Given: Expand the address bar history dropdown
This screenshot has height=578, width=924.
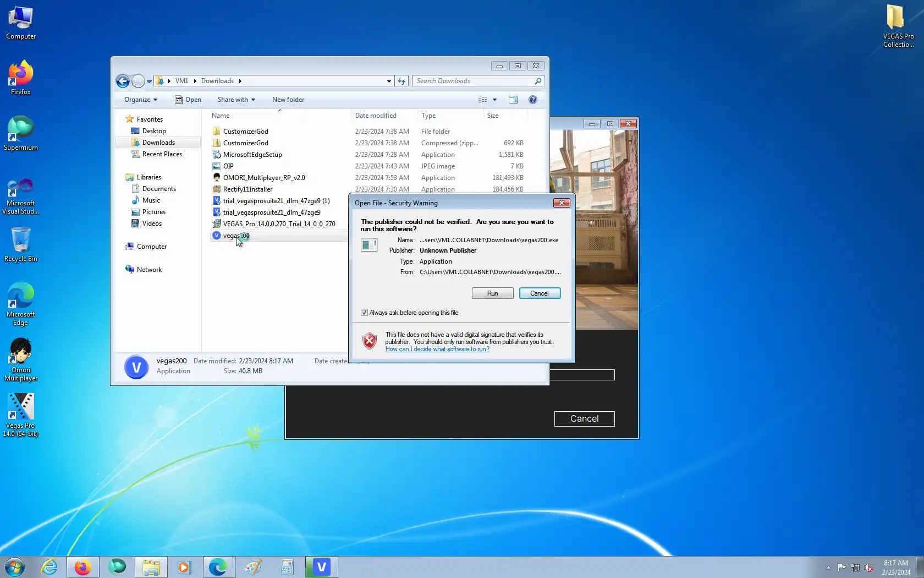Looking at the screenshot, I should (x=389, y=81).
